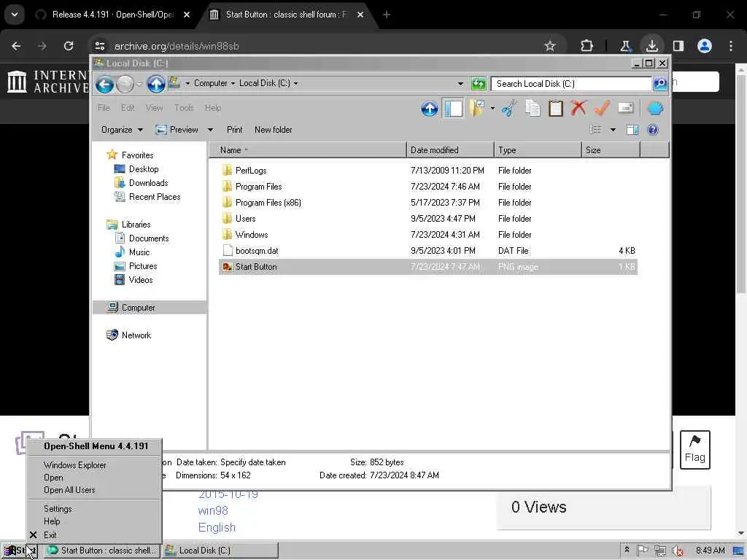Open the win98 link on archive page
Screen dimensions: 747x560
[x=213, y=510]
